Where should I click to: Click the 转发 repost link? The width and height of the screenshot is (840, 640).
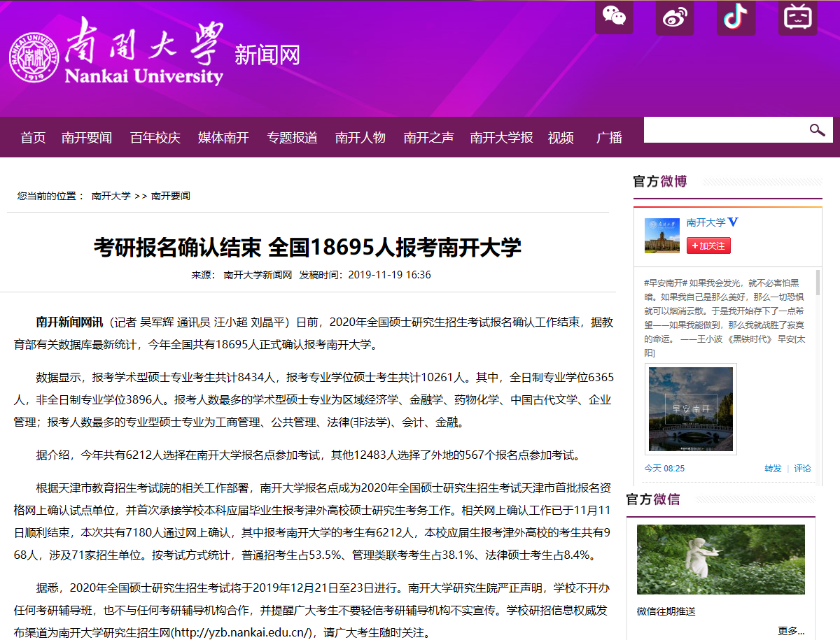coord(773,469)
